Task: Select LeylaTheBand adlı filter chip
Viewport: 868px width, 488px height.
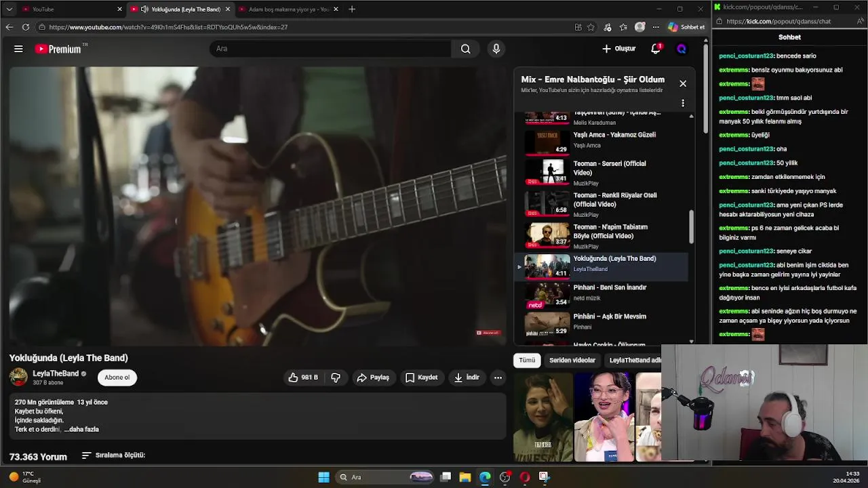Action: (x=633, y=361)
